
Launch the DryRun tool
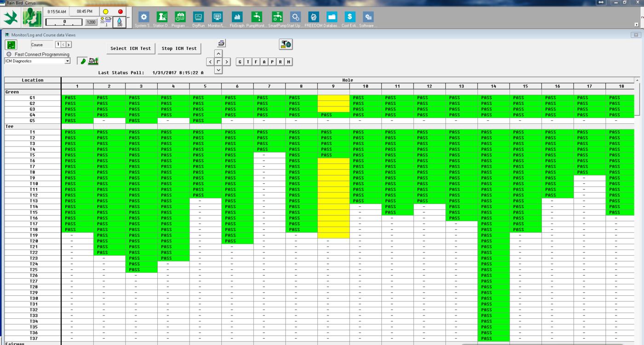click(198, 18)
